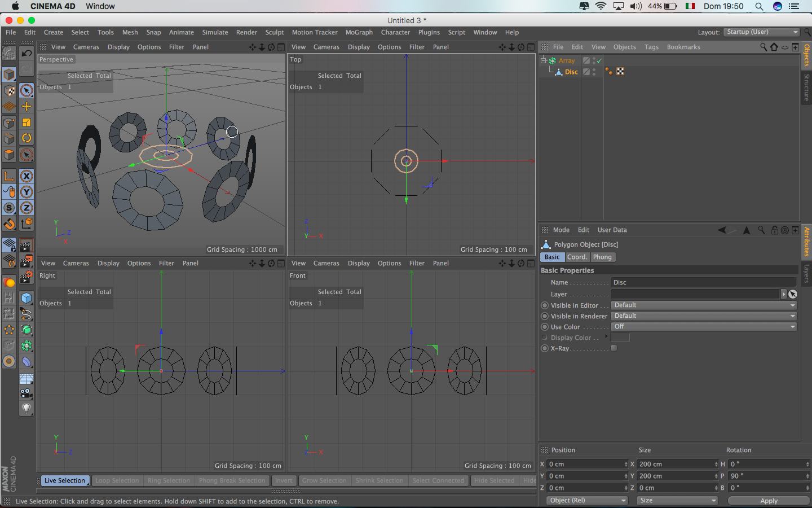
Task: Add a Floor environment object icon
Action: 27,379
